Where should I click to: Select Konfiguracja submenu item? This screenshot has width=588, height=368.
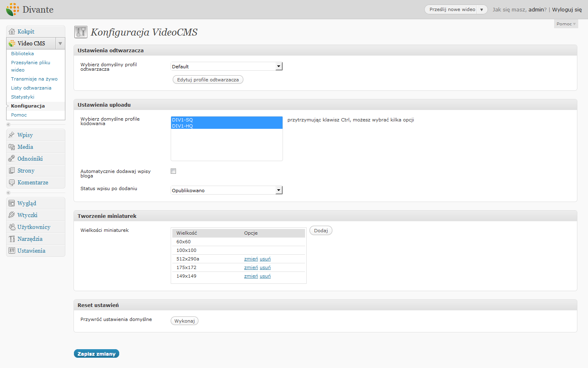pyautogui.click(x=28, y=106)
